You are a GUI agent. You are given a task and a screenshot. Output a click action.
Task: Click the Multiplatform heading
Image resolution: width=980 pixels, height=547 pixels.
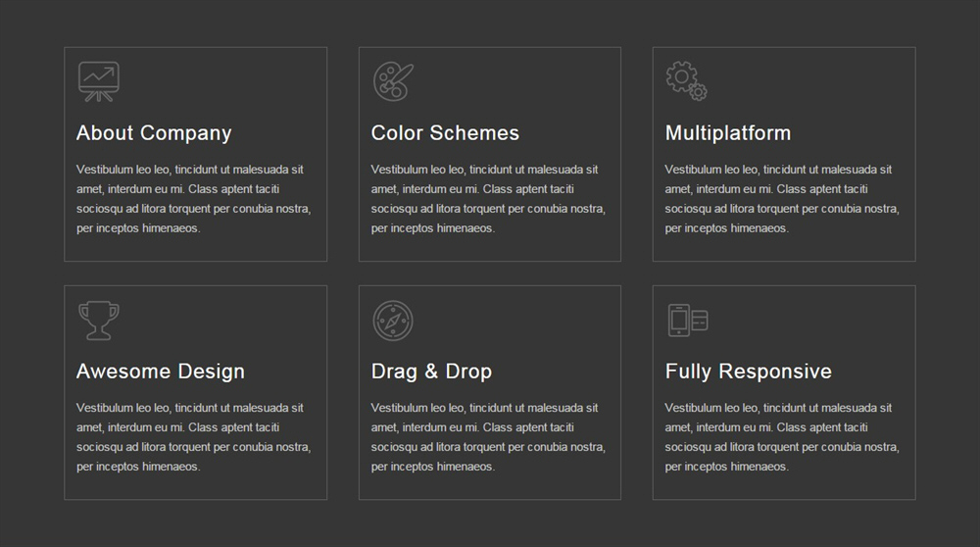click(x=727, y=133)
